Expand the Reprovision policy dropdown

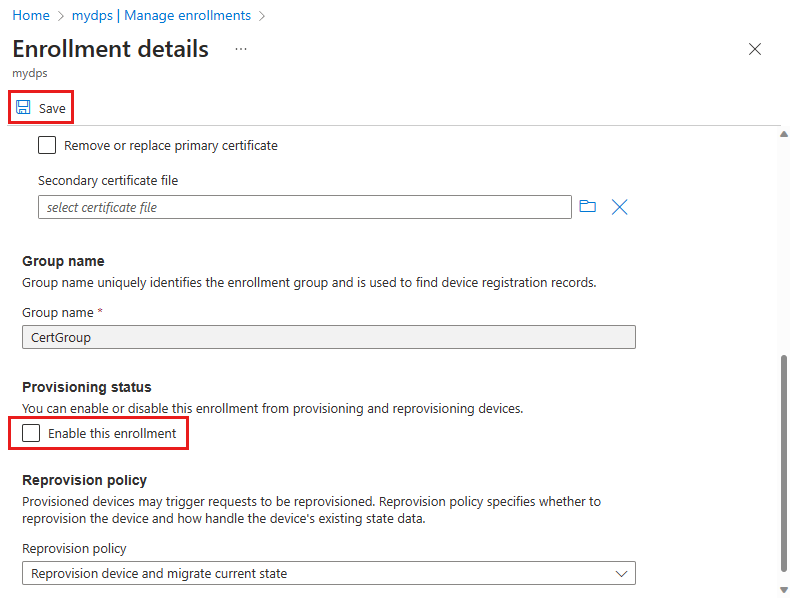(x=328, y=573)
